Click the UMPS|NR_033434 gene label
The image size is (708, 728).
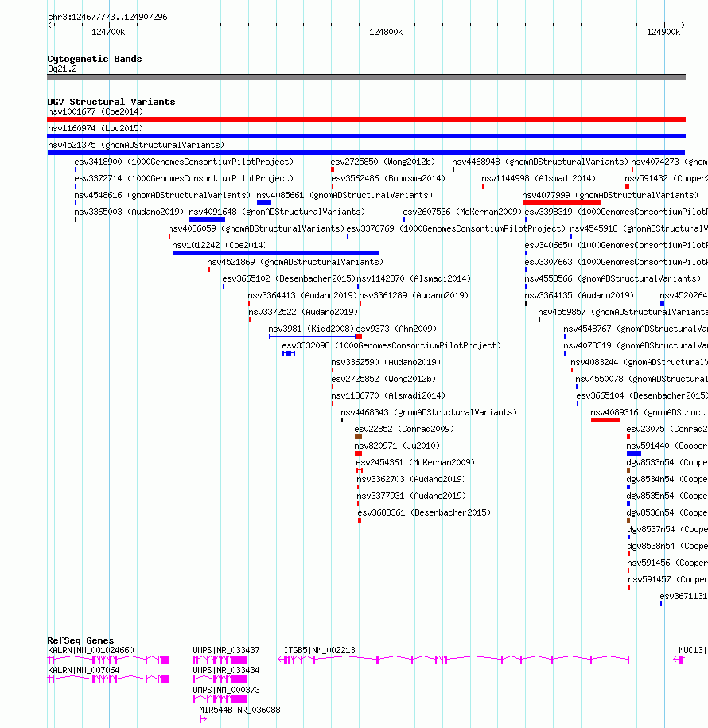tap(226, 670)
